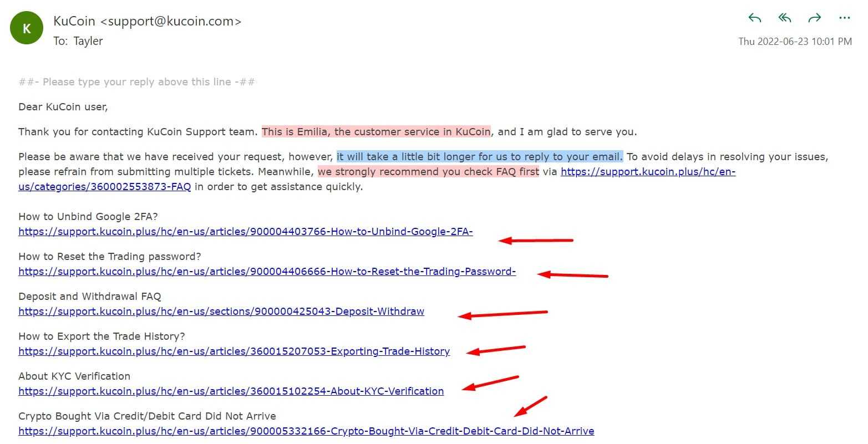
Task: Click the Reply All double-arrow icon
Action: (x=785, y=18)
